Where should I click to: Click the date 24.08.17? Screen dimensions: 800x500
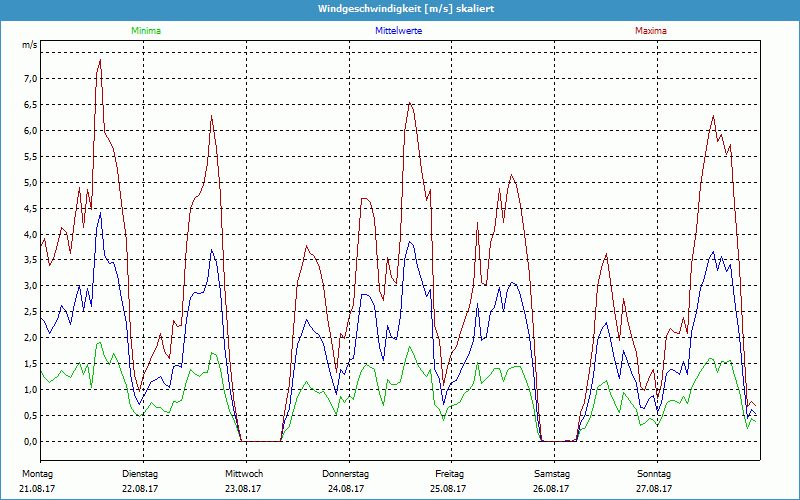point(345,489)
